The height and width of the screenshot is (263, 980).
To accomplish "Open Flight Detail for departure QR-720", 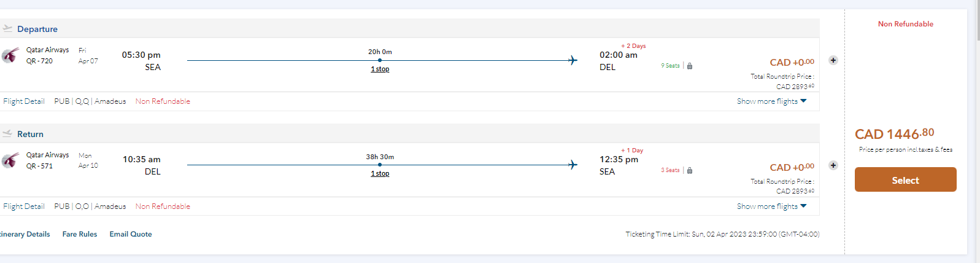I will (x=24, y=101).
